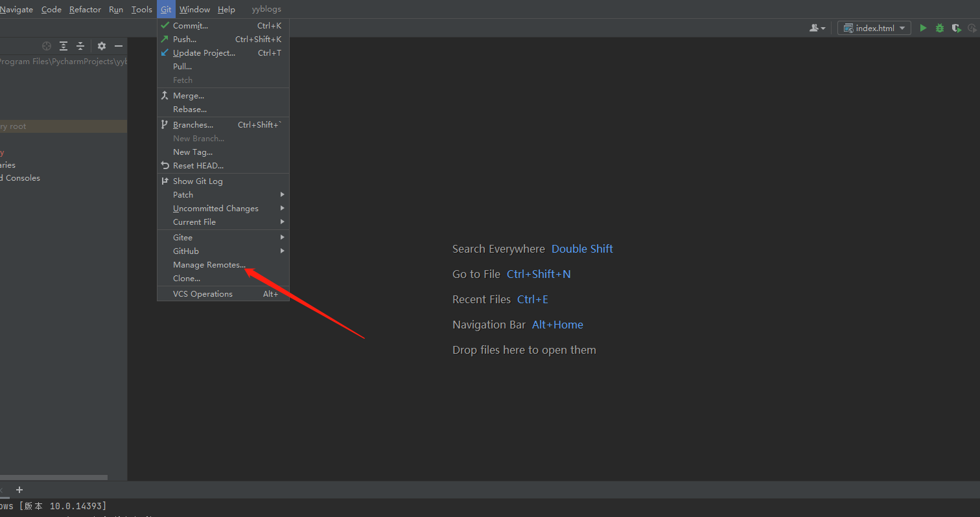Expand the Uncommitted Changes submenu

point(215,208)
